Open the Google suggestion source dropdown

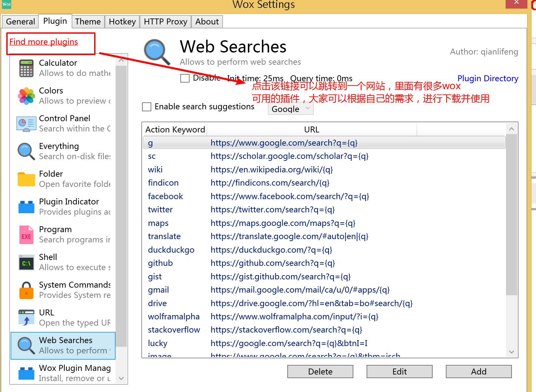pos(291,109)
